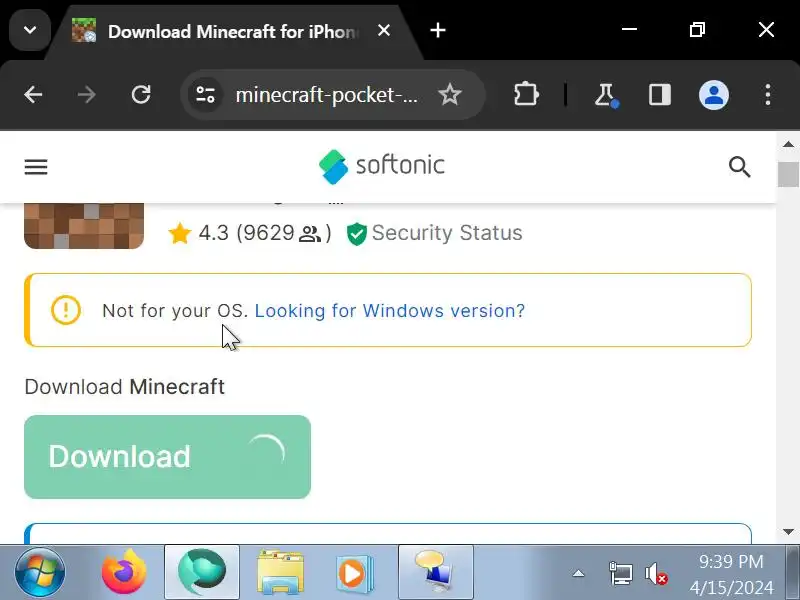Click the vertical scrollbar thumb
The height and width of the screenshot is (600, 800).
coord(788,174)
